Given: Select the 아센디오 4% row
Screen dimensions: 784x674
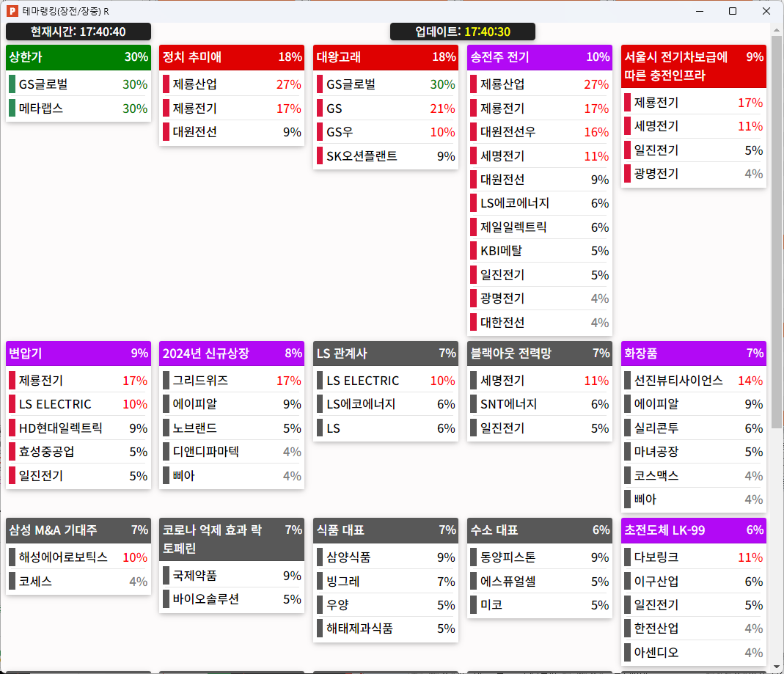Looking at the screenshot, I should pyautogui.click(x=694, y=653).
